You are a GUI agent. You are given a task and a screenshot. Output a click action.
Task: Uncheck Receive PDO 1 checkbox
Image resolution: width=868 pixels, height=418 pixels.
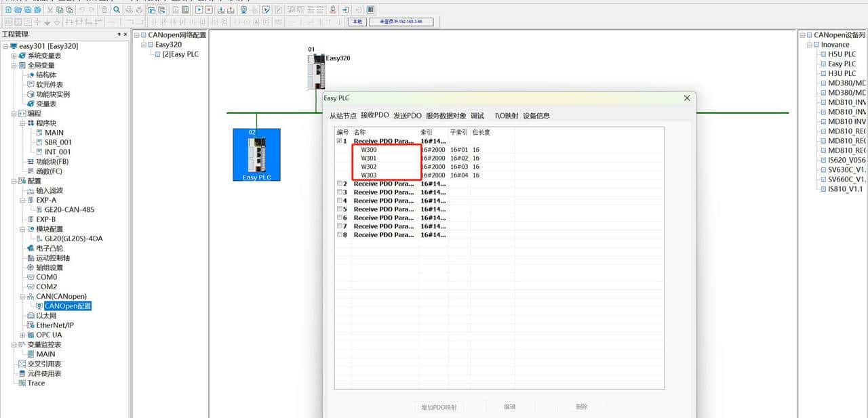(x=339, y=140)
